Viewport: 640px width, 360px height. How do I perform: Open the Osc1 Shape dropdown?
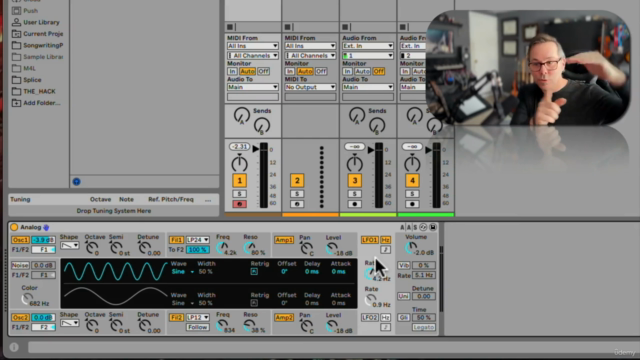(69, 246)
